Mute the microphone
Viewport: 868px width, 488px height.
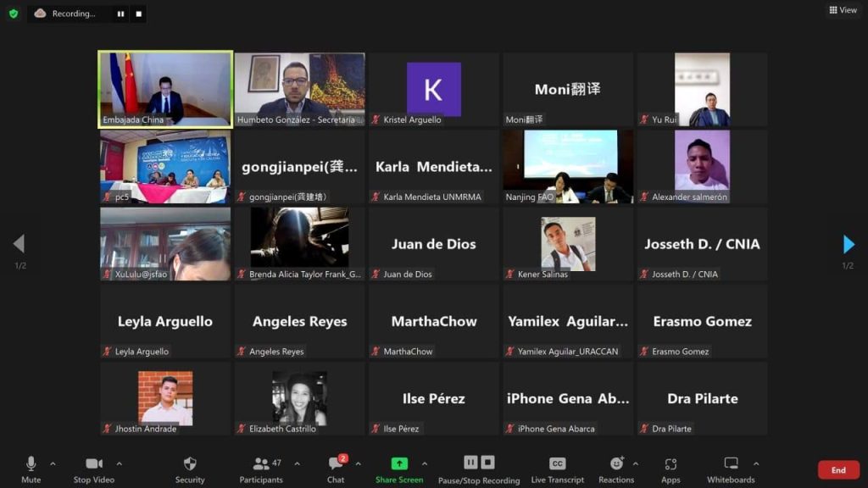coord(31,469)
